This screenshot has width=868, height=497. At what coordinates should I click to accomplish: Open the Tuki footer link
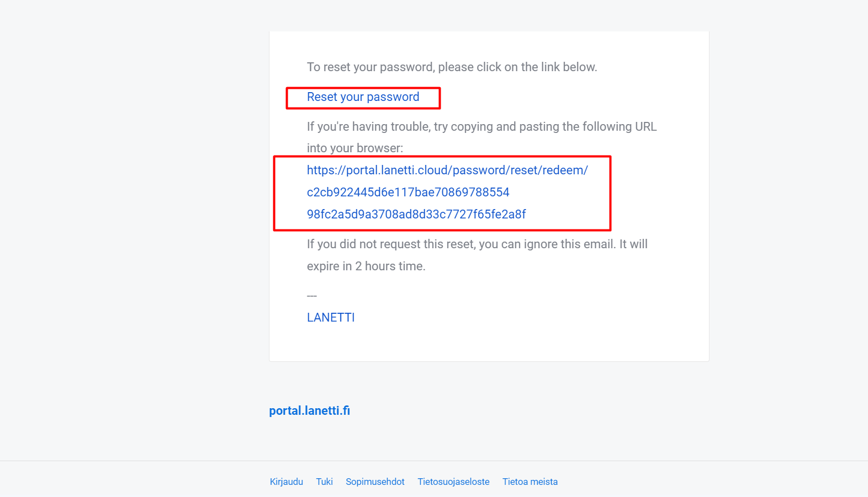click(324, 482)
